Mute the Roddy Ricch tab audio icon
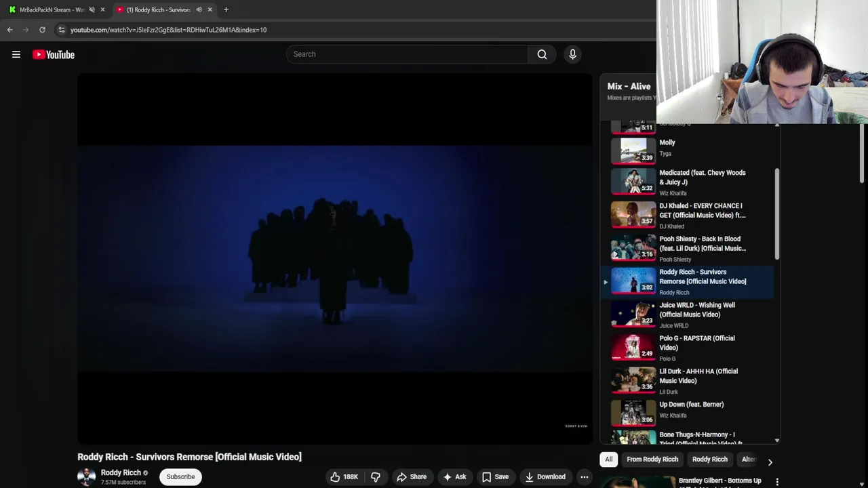 [x=199, y=9]
